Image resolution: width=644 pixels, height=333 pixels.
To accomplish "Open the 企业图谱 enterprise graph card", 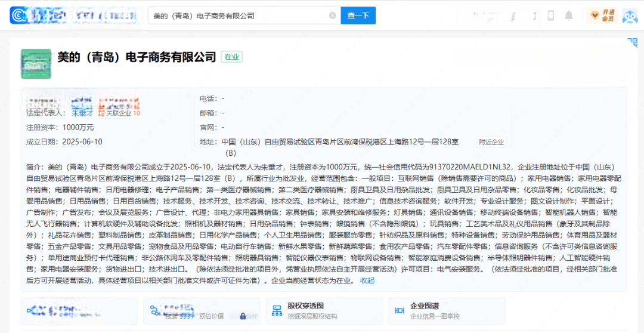I will pyautogui.click(x=447, y=311).
